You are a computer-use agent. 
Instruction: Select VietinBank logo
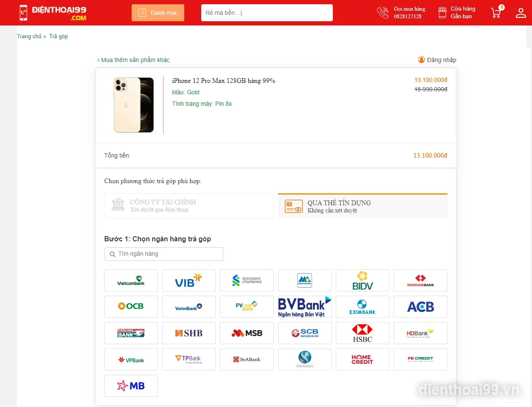coord(189,307)
